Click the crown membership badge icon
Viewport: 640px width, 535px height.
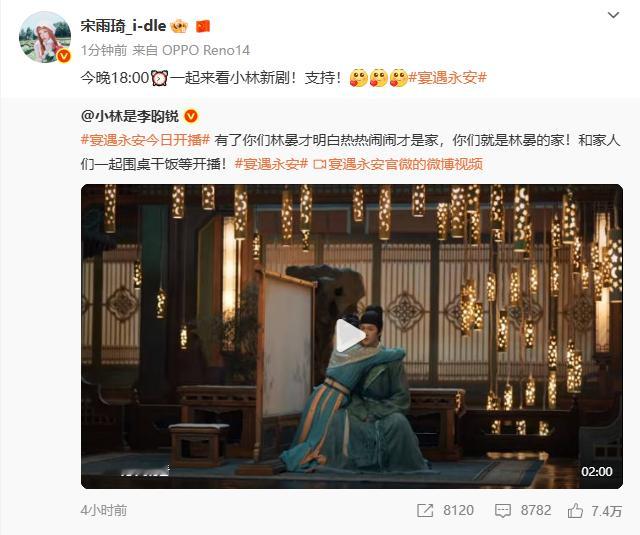point(179,27)
